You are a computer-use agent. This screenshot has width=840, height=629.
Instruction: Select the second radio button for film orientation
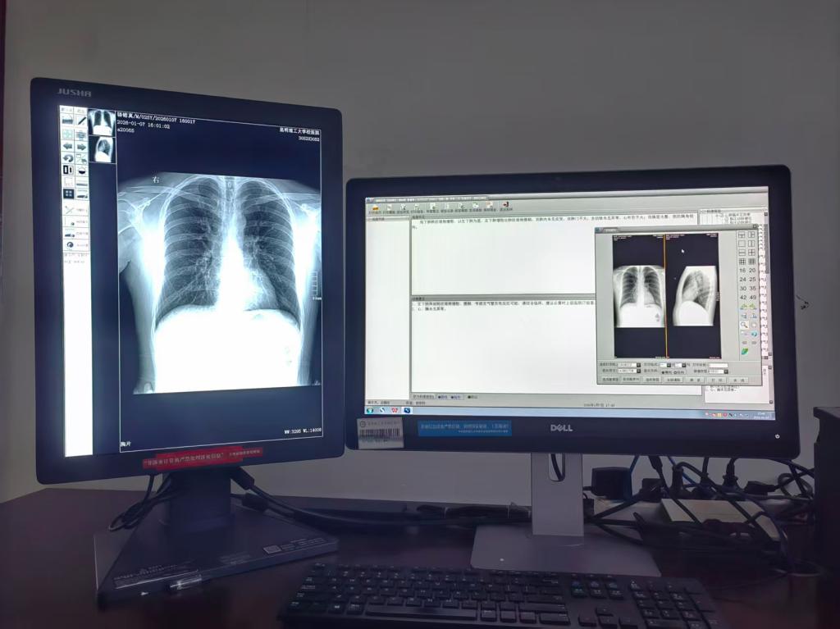[x=676, y=371]
